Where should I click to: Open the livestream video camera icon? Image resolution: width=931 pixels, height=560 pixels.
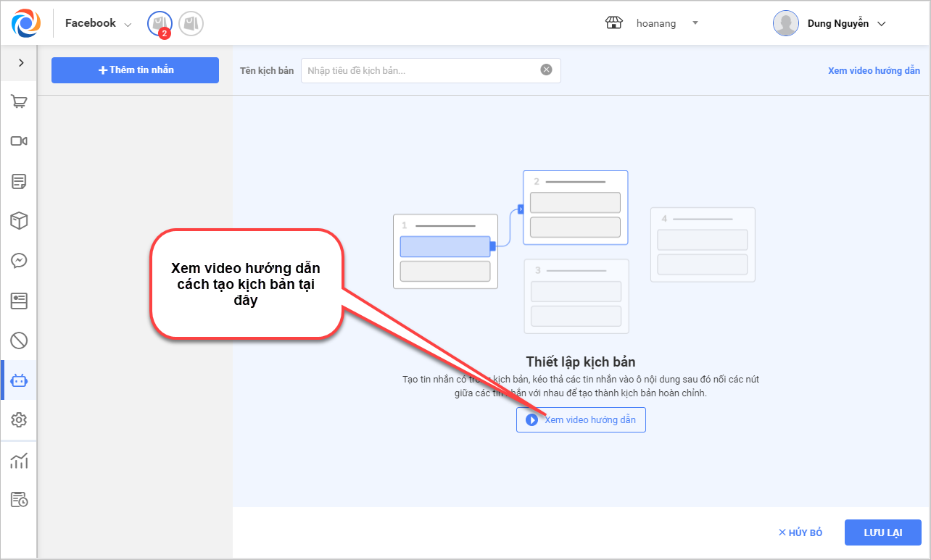pyautogui.click(x=19, y=141)
